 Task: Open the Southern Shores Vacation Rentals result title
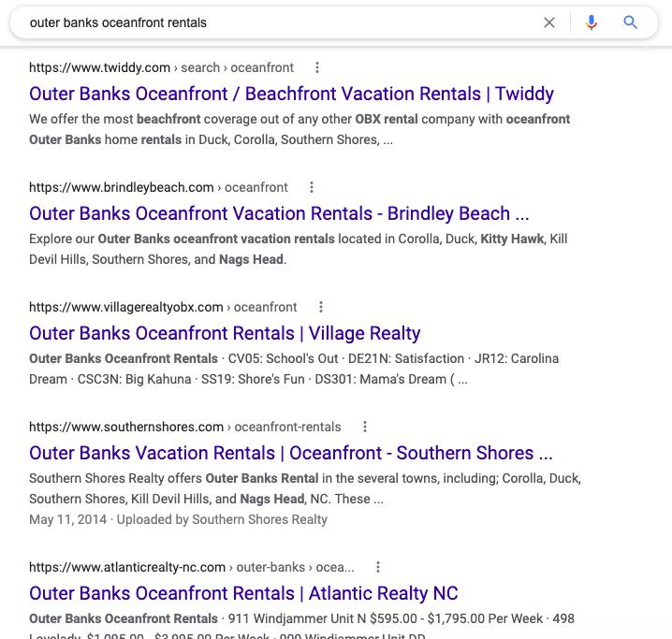291,453
